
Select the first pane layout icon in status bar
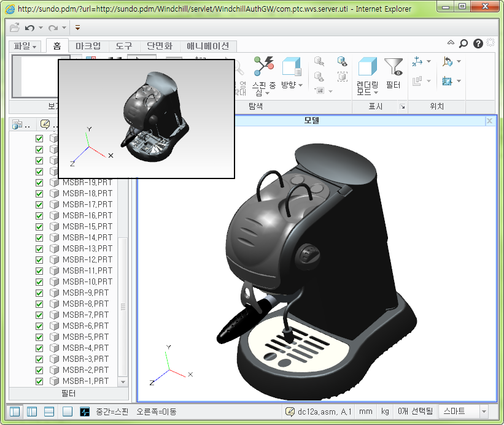tap(15, 412)
